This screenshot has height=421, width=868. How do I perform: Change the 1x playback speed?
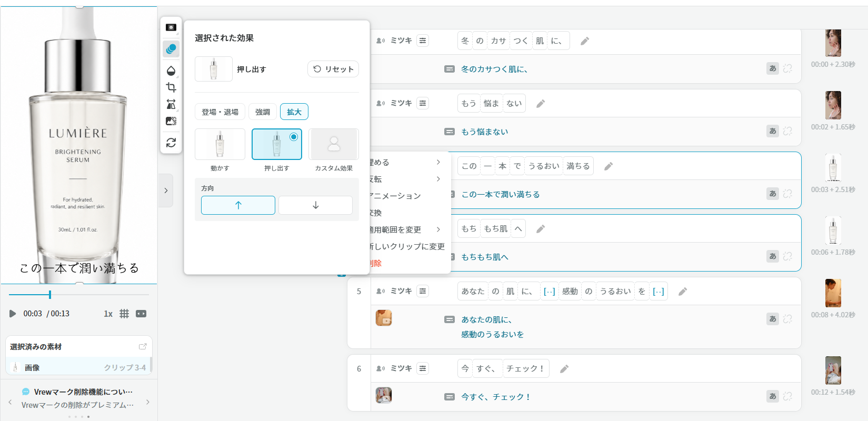click(x=108, y=314)
